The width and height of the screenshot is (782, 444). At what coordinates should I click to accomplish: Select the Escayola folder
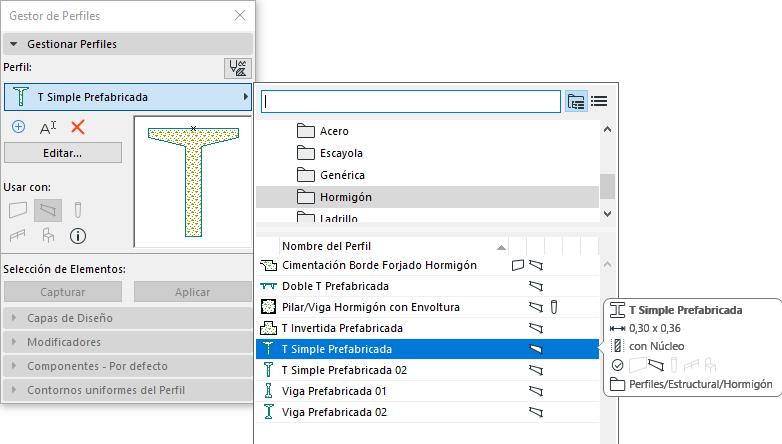[x=427, y=153]
